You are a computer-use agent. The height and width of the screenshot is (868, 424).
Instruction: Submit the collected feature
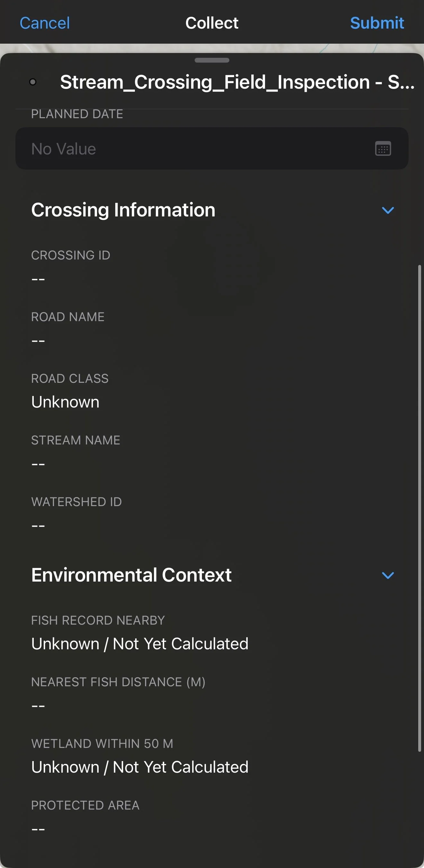click(377, 23)
